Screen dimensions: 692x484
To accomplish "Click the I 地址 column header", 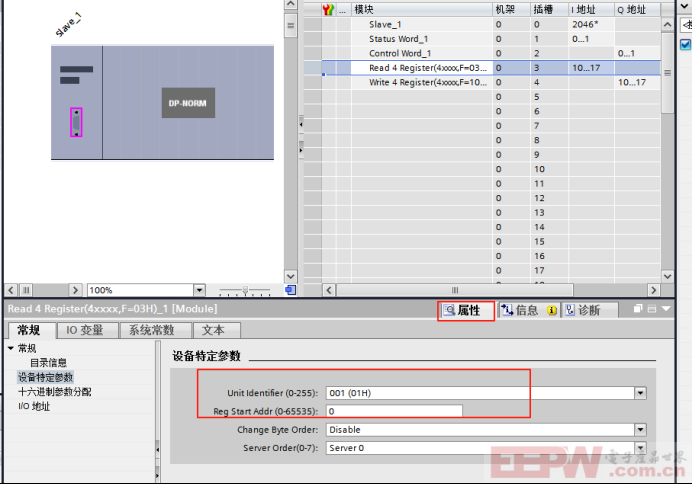I will [591, 9].
